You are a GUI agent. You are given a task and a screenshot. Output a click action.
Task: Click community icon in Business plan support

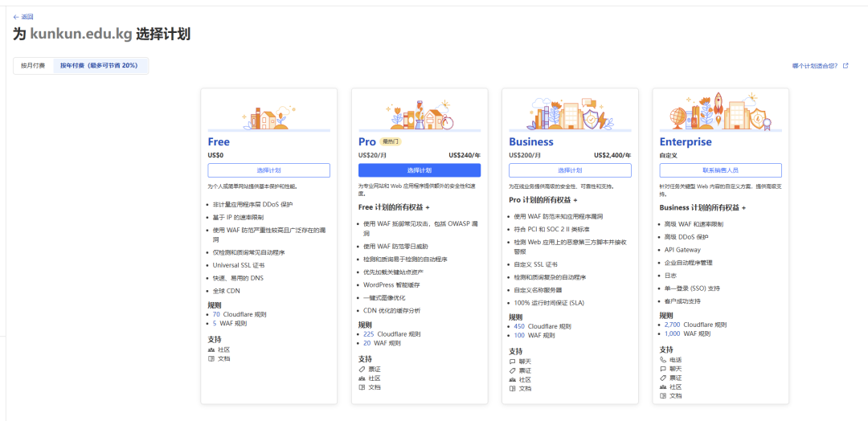pyautogui.click(x=513, y=379)
